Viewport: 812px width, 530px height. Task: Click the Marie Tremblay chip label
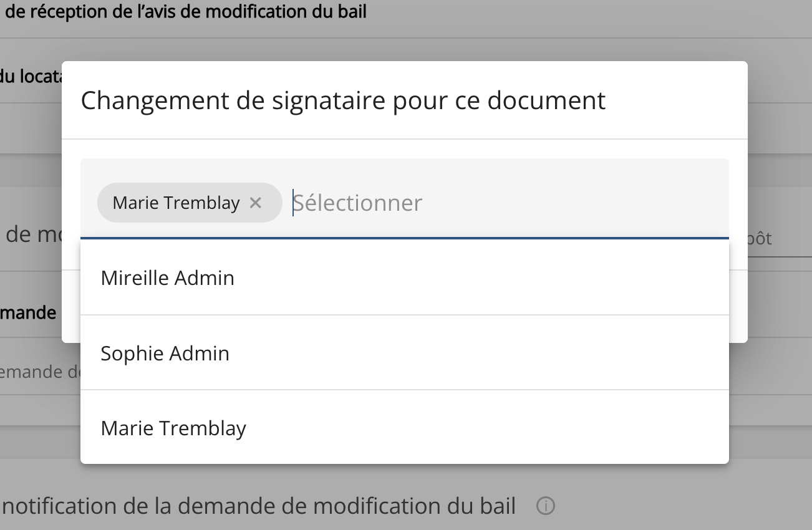pos(176,203)
